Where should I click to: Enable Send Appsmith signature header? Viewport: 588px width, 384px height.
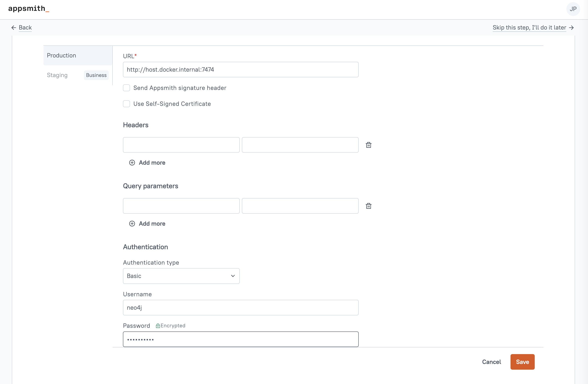point(126,88)
